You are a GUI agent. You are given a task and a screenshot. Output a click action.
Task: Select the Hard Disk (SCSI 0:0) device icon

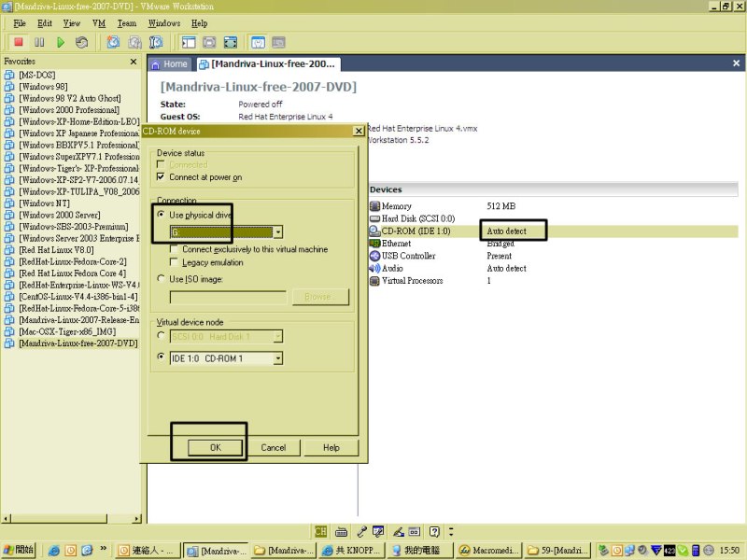[375, 218]
